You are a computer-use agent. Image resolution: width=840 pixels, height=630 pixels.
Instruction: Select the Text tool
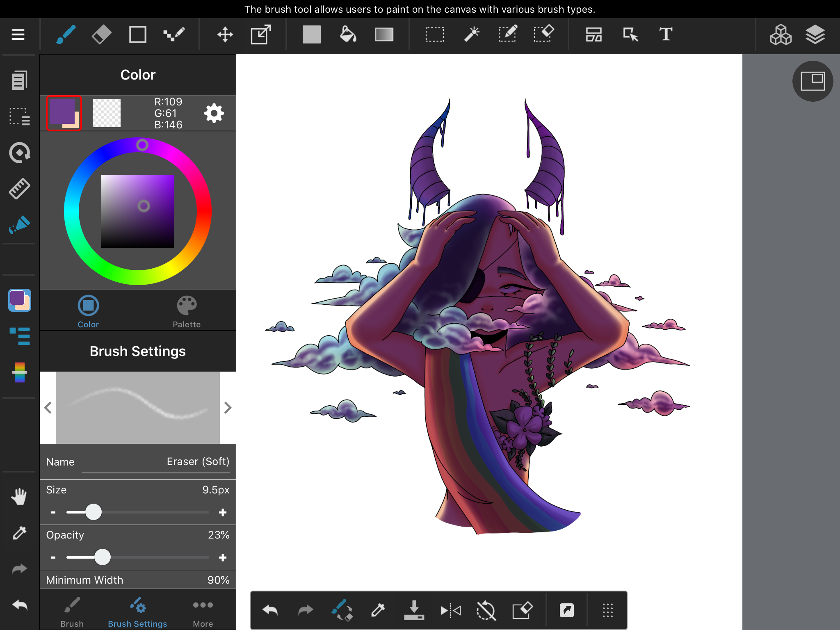click(x=666, y=34)
